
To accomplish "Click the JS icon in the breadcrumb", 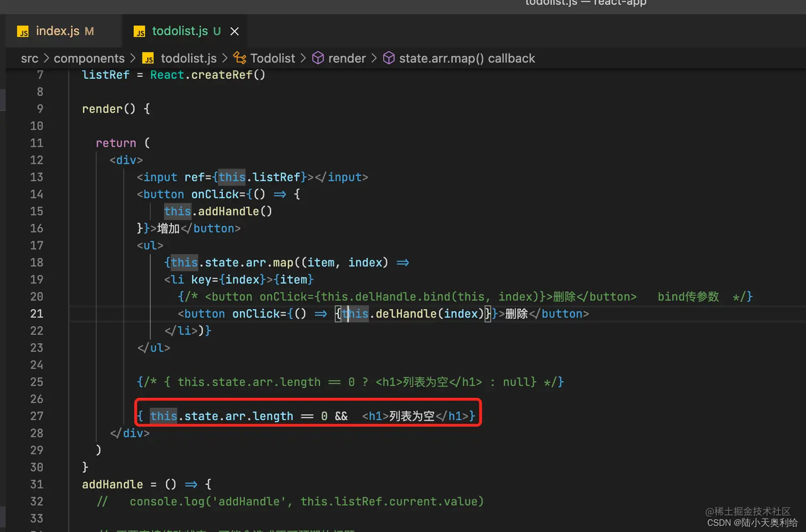I will tap(149, 58).
